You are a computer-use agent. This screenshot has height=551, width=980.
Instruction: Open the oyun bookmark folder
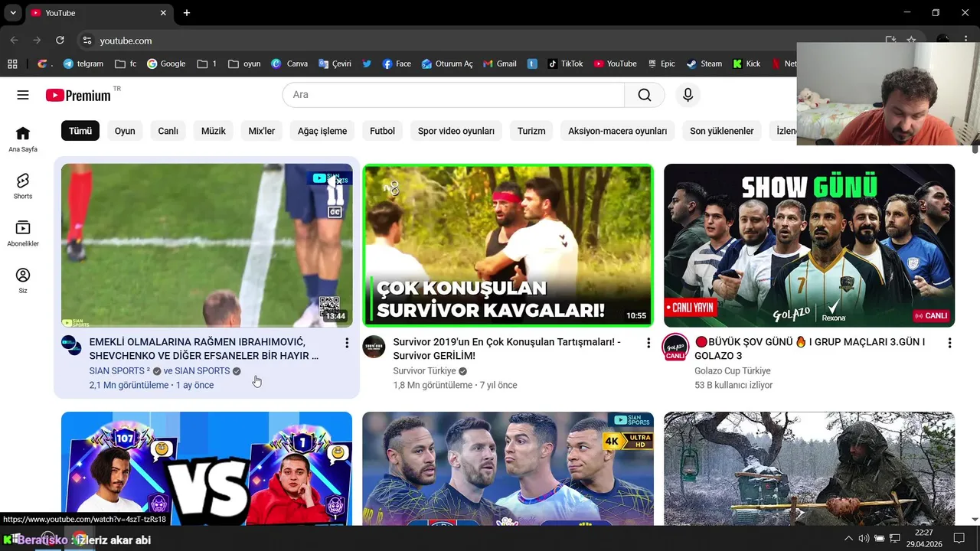(x=245, y=64)
